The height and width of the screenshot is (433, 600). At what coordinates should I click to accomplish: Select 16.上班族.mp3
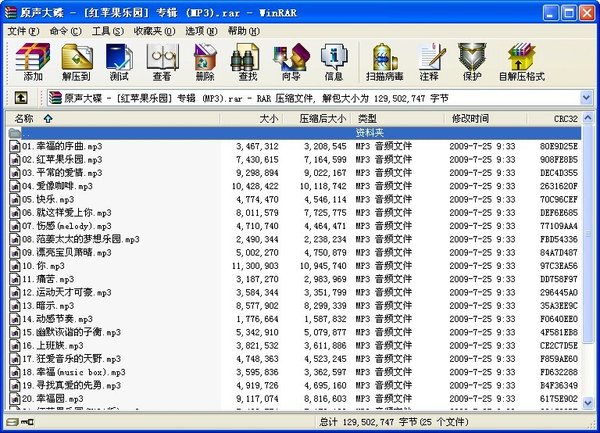(294, 346)
